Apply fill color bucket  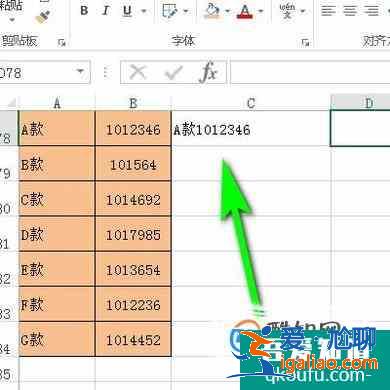pos(212,11)
